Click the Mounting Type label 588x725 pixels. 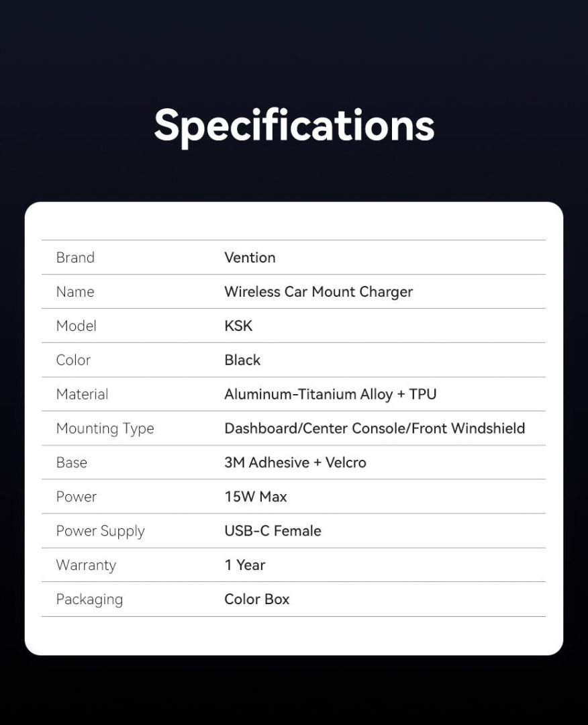[105, 429]
